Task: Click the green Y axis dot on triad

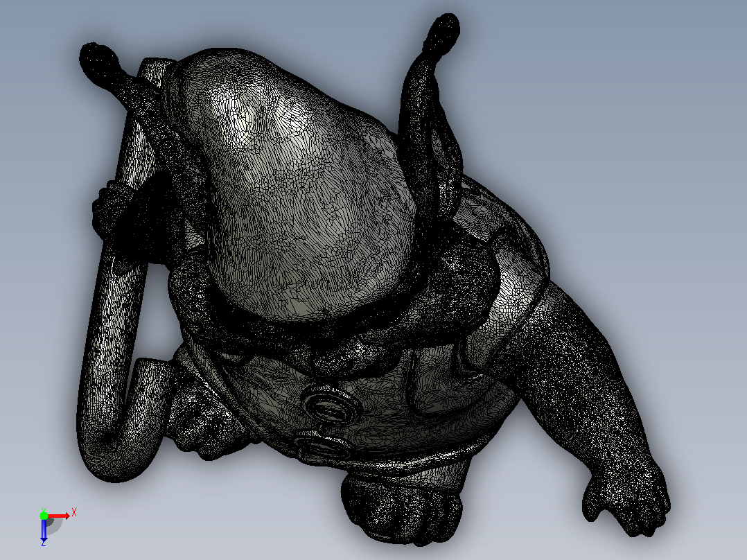Action: (x=44, y=515)
